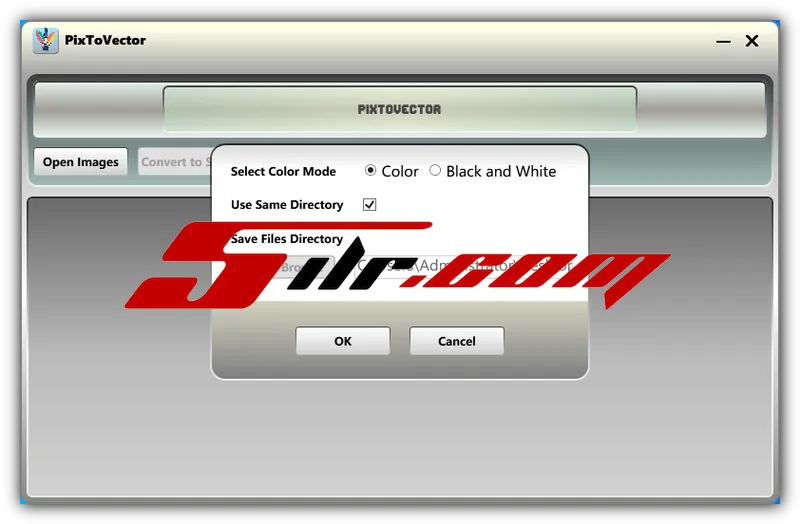Screen dimensions: 800x524
Task: Click the Open Images button
Action: coord(81,162)
